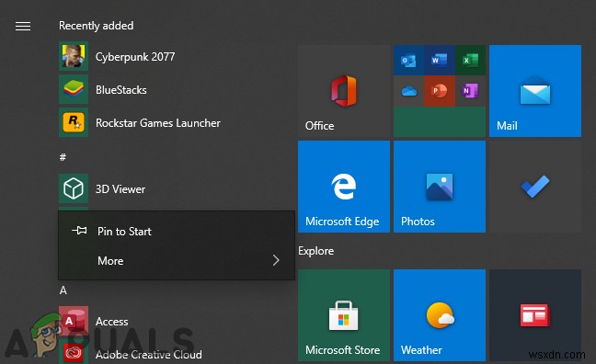Click the Access app icon
Viewport: 596px width, 364px height.
point(74,321)
